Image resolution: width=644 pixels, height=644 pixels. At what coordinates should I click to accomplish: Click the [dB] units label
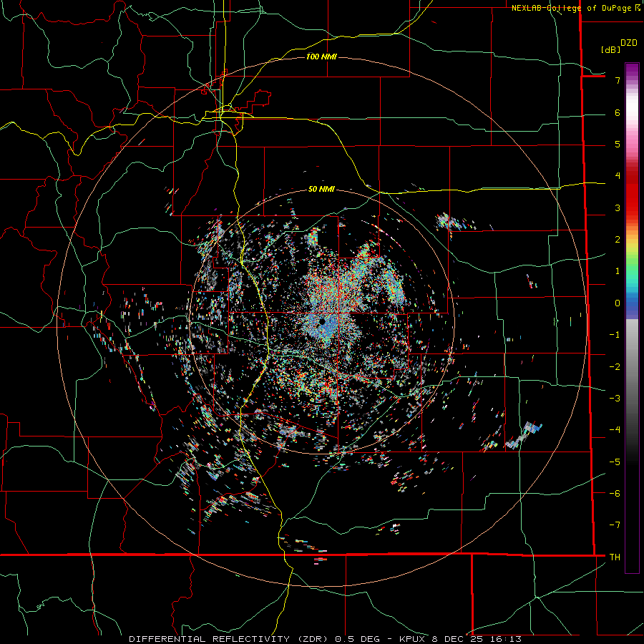pyautogui.click(x=610, y=49)
